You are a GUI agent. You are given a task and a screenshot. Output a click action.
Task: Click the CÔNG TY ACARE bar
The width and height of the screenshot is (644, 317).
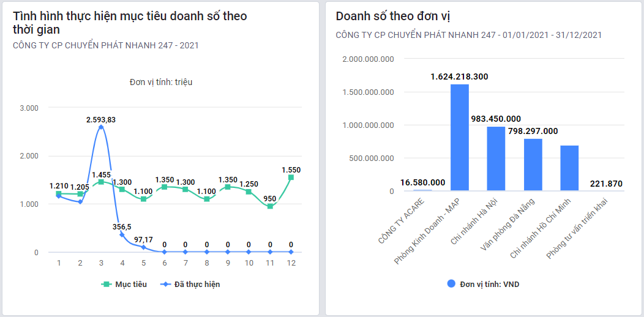coord(422,190)
